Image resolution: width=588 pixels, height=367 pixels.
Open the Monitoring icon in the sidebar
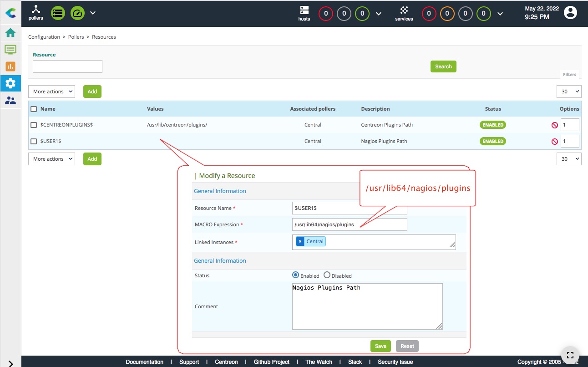[10, 50]
